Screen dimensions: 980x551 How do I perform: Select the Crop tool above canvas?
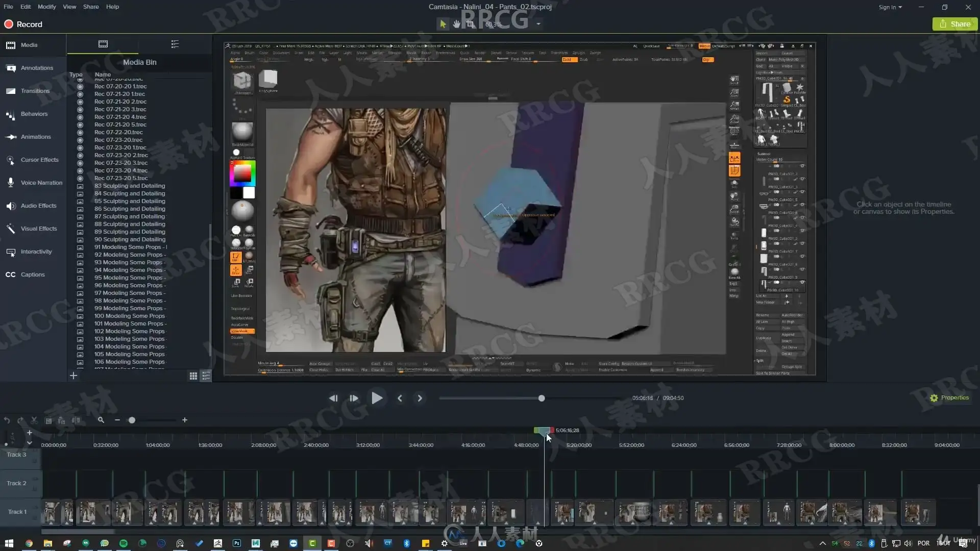[x=470, y=24]
